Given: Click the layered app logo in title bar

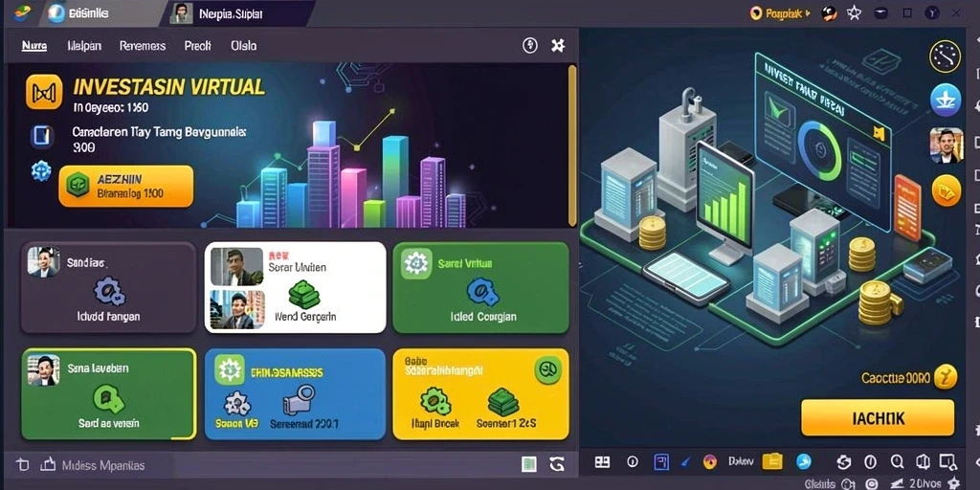Looking at the screenshot, I should click(23, 12).
